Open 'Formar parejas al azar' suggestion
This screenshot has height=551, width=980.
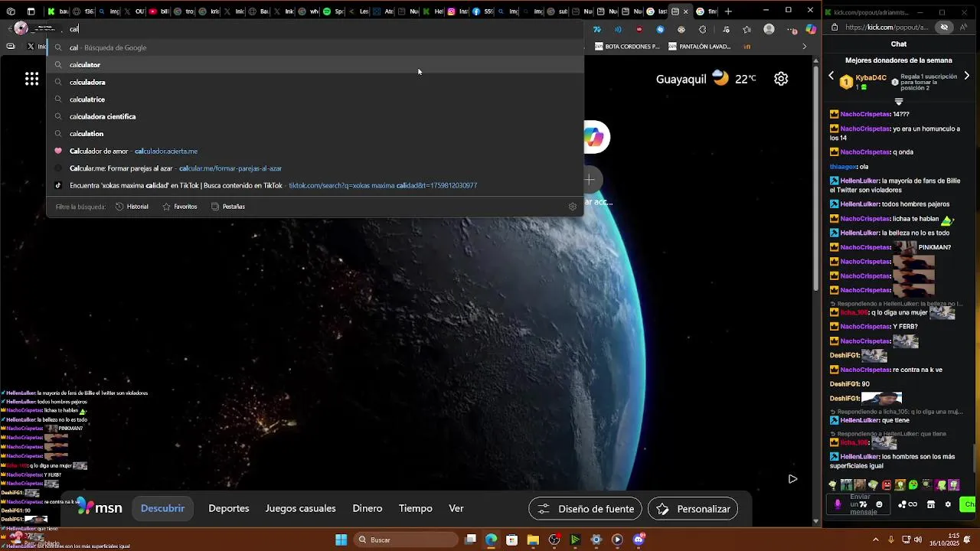tap(315, 168)
